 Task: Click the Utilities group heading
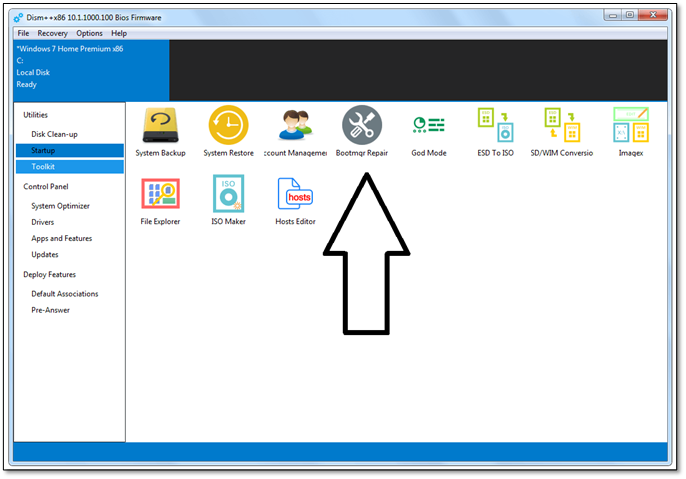35,115
